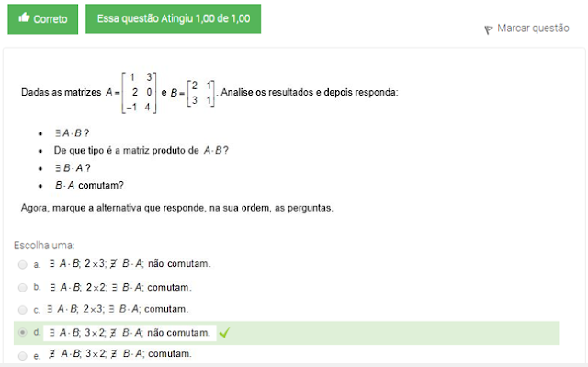Click answer text '2×3; ∄ B·A; não comutam'

[147, 264]
